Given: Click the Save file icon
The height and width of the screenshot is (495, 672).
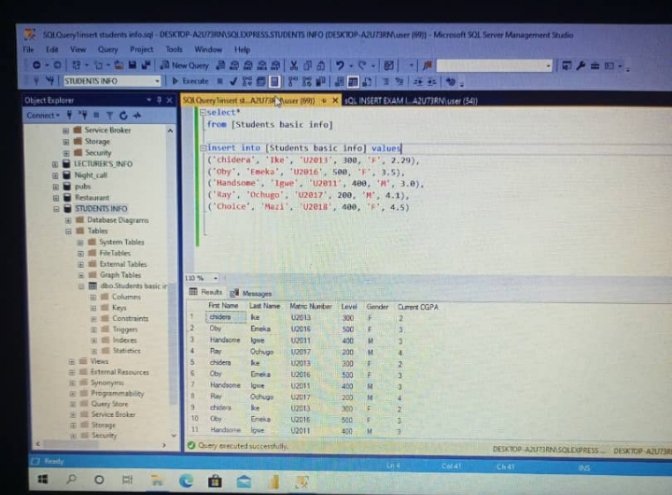Looking at the screenshot, I should [133, 65].
